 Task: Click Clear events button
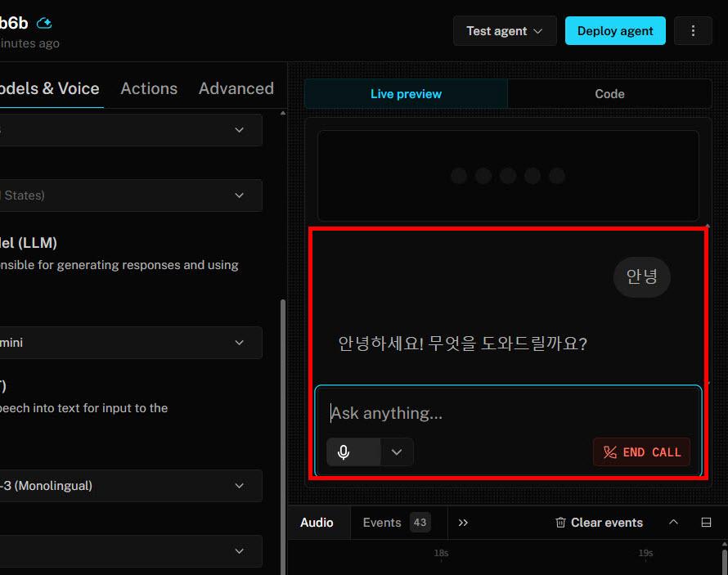599,523
